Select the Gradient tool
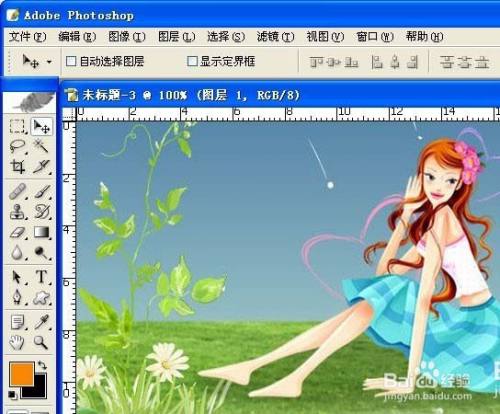Image resolution: width=500 pixels, height=414 pixels. (42, 232)
